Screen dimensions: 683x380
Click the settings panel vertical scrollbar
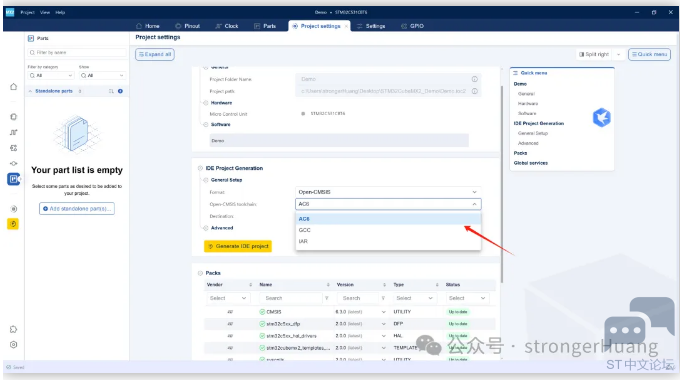[502, 183]
